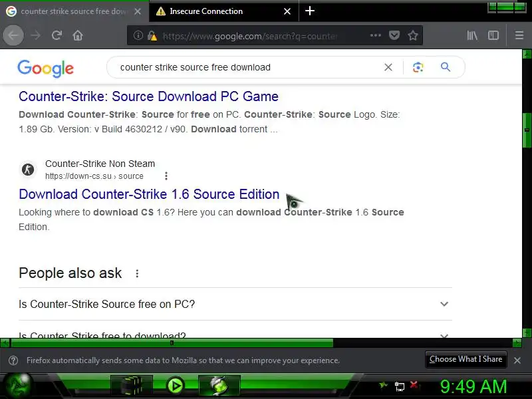Image resolution: width=532 pixels, height=399 pixels.
Task: Click the network tray icon
Action: click(400, 386)
